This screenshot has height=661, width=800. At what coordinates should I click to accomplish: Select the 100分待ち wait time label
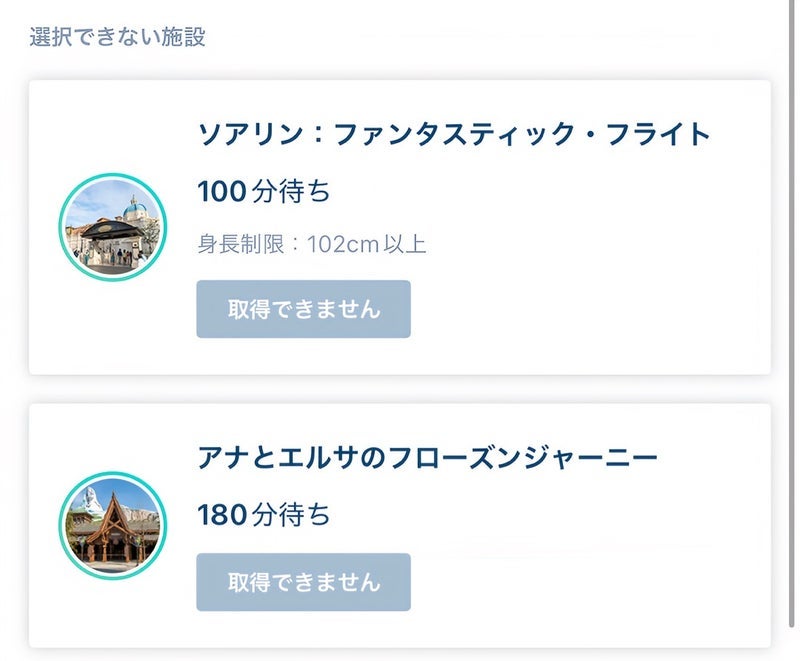(x=264, y=191)
